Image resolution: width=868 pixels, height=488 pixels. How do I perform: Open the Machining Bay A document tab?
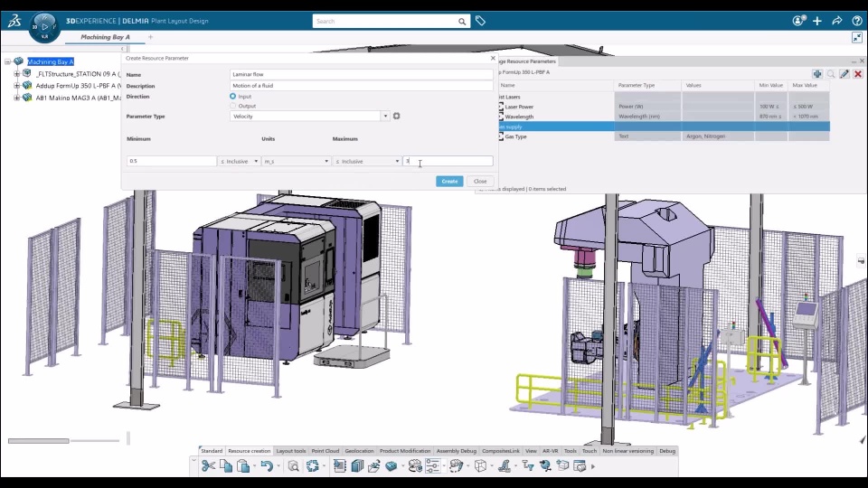(x=105, y=37)
